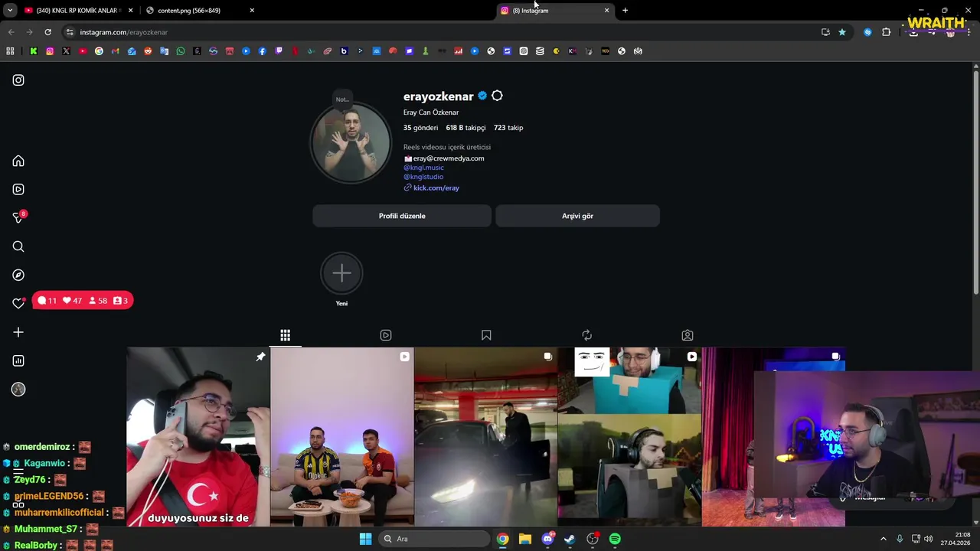
Task: Add a new highlight with Yeni plus
Action: 341,273
